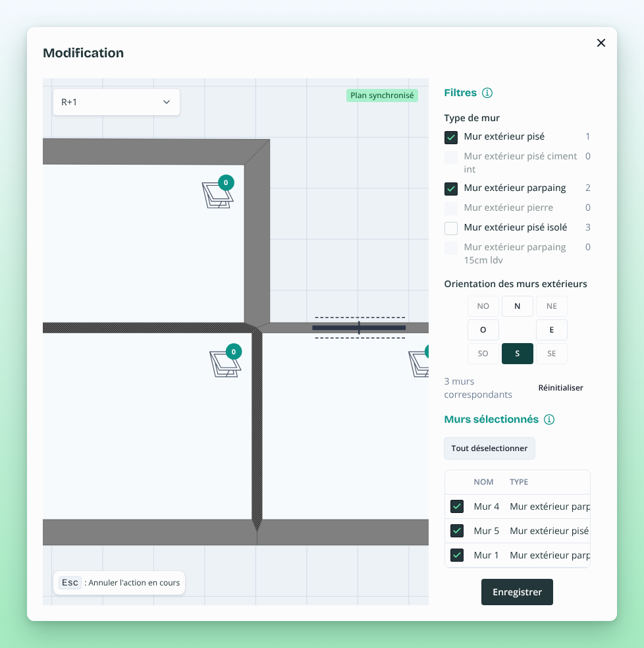
Task: Uncheck Mur 4 in selected walls
Action: click(x=457, y=506)
